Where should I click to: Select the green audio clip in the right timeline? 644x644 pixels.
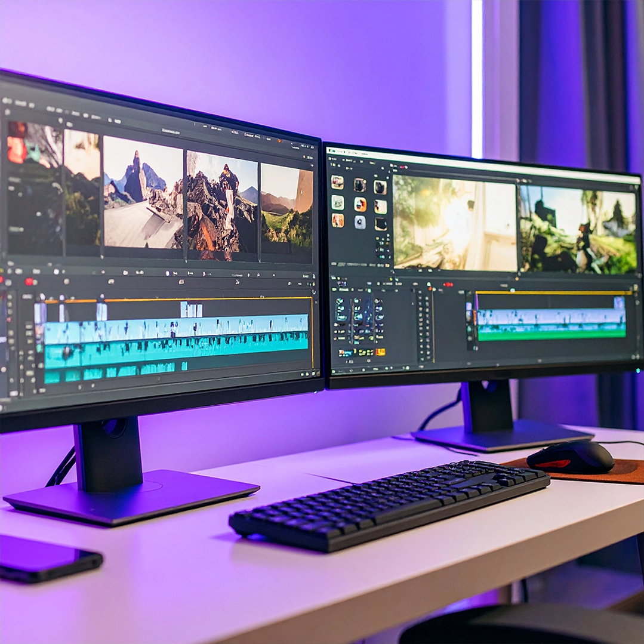(551, 335)
